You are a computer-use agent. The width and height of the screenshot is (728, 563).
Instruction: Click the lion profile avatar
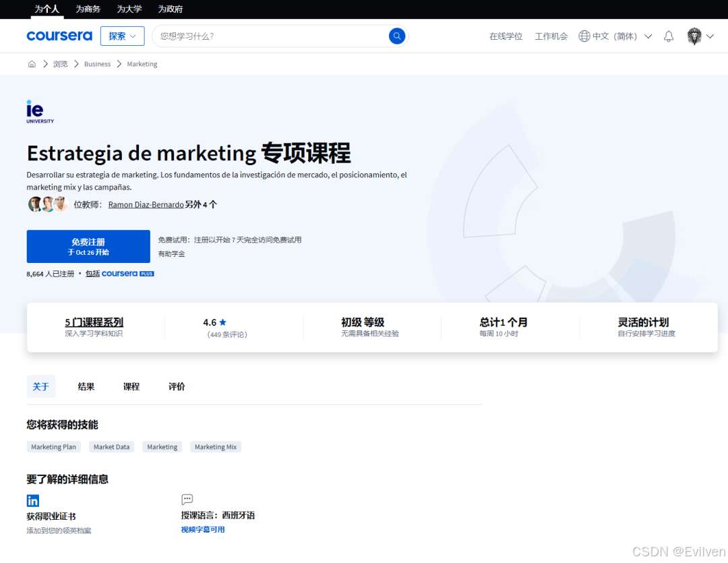point(694,36)
